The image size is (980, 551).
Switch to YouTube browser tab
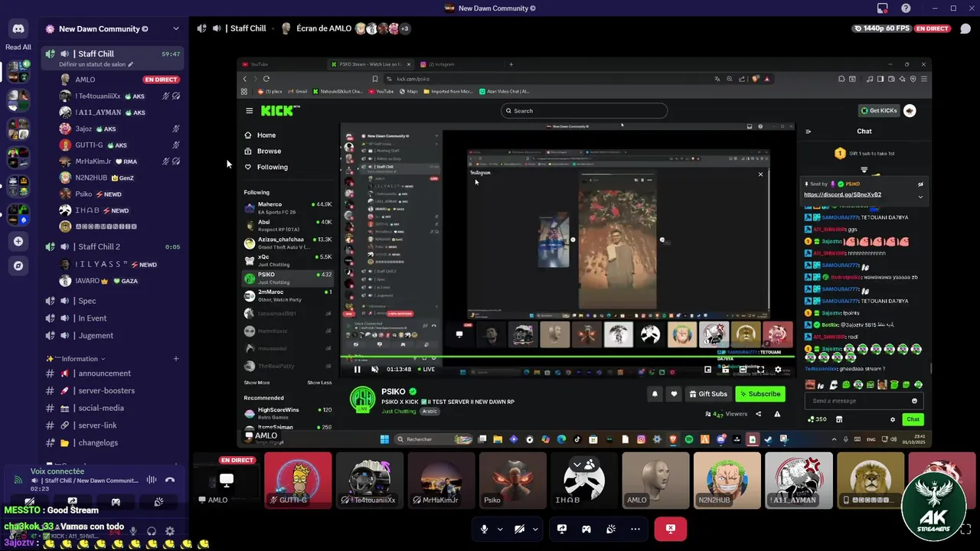(280, 64)
